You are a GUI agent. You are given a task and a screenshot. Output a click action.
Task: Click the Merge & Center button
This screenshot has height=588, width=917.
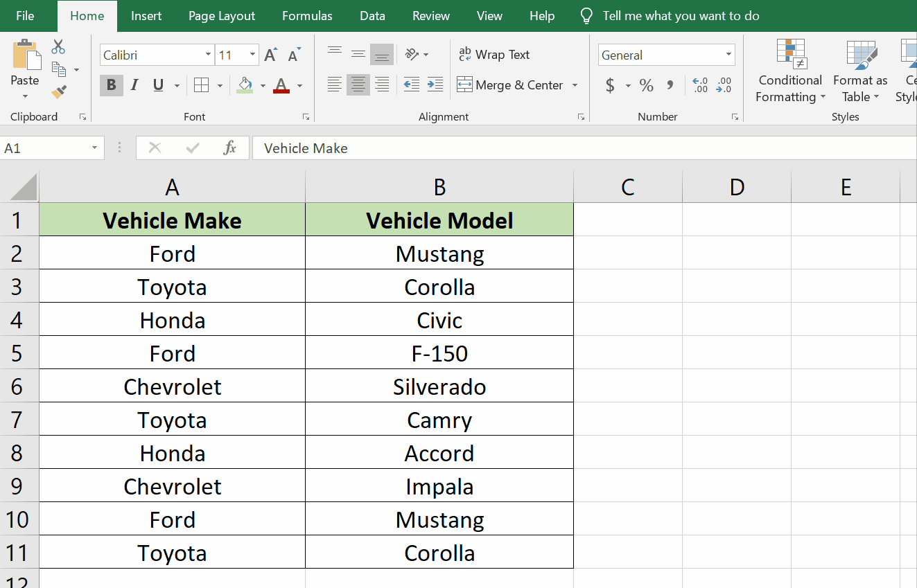[510, 85]
